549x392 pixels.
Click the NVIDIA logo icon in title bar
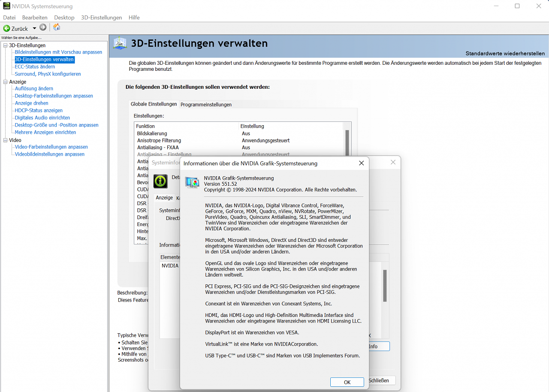click(x=6, y=6)
